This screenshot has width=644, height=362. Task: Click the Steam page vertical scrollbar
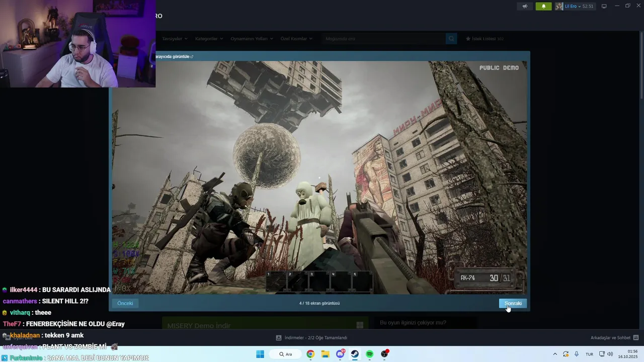pyautogui.click(x=641, y=65)
